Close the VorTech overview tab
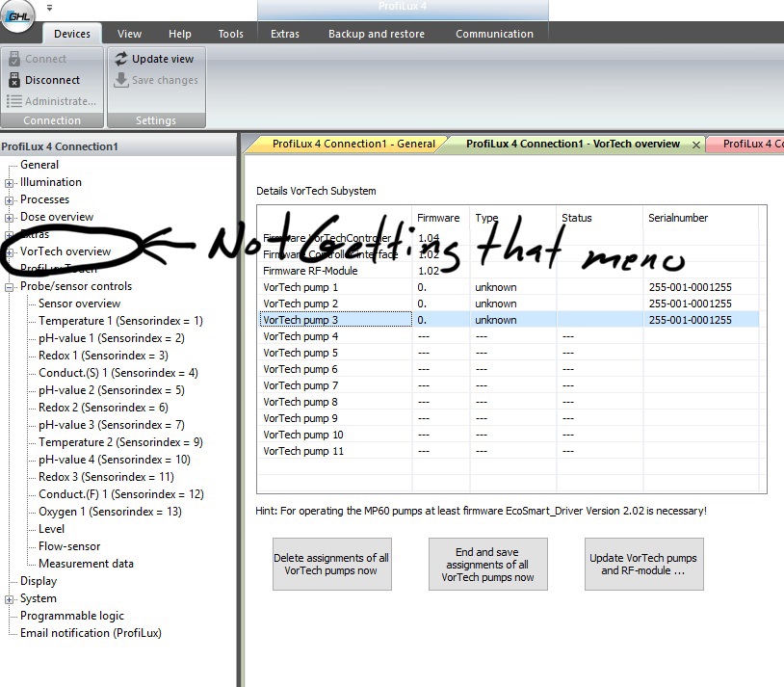784x687 pixels. (x=695, y=145)
